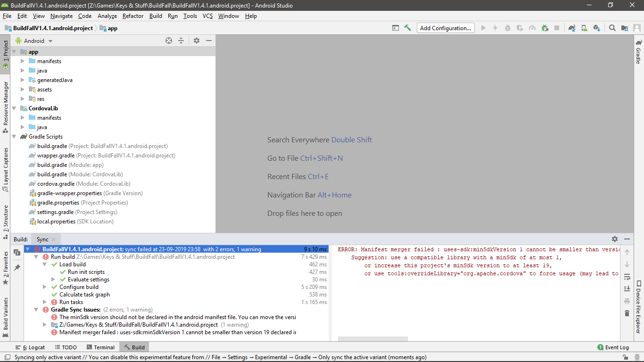Toggle soft-wrap in build output
644x362 pixels.
(627, 277)
